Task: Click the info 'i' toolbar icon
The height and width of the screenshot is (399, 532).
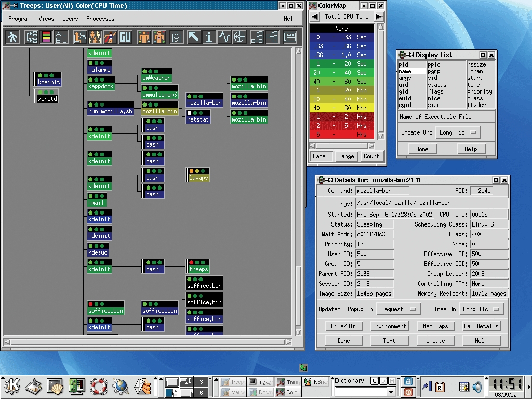Action: pyautogui.click(x=209, y=37)
